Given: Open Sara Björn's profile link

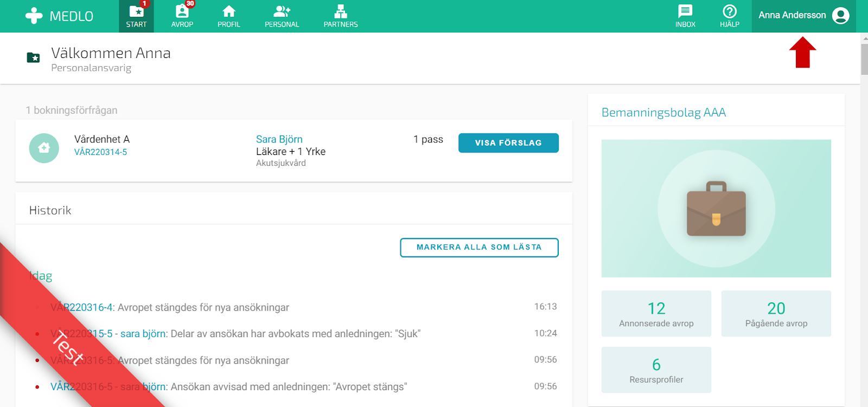Looking at the screenshot, I should pyautogui.click(x=279, y=139).
